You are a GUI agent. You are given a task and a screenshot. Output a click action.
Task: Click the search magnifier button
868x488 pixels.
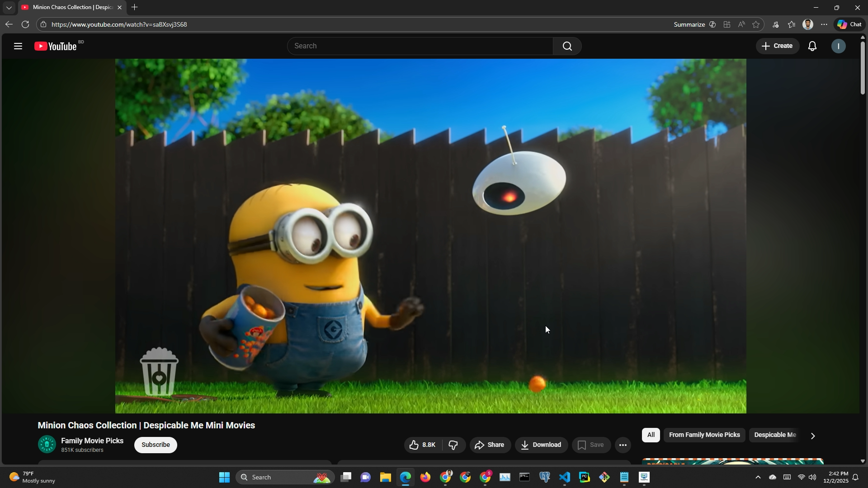567,46
